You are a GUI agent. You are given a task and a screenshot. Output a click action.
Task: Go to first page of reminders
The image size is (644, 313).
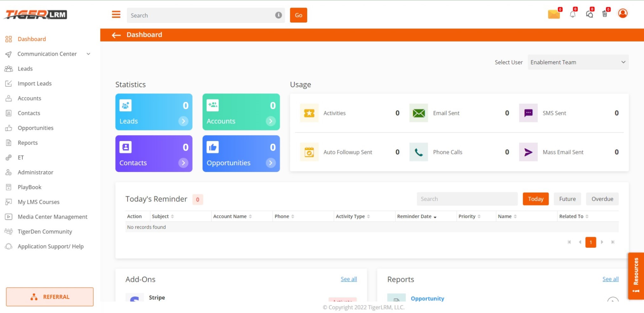pyautogui.click(x=569, y=242)
